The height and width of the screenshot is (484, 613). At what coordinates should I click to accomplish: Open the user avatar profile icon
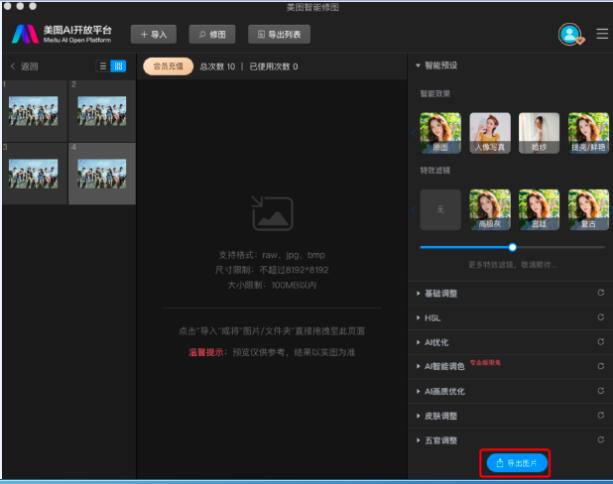571,35
